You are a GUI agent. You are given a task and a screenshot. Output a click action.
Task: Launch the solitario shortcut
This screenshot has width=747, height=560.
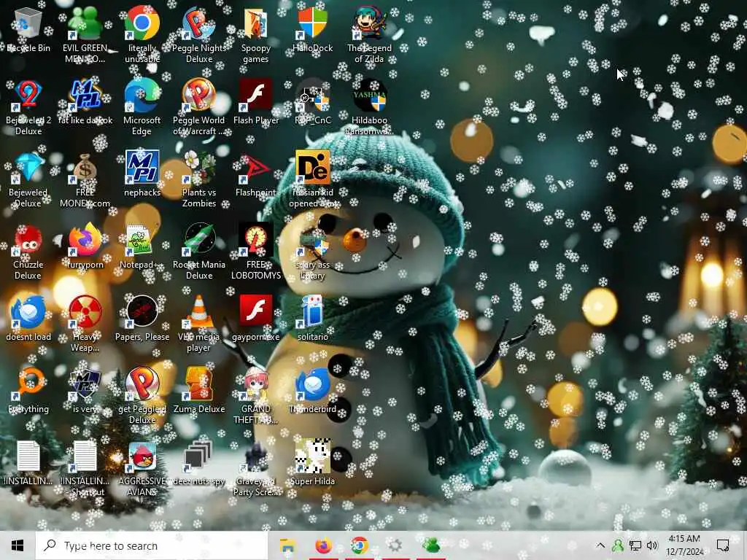[312, 318]
